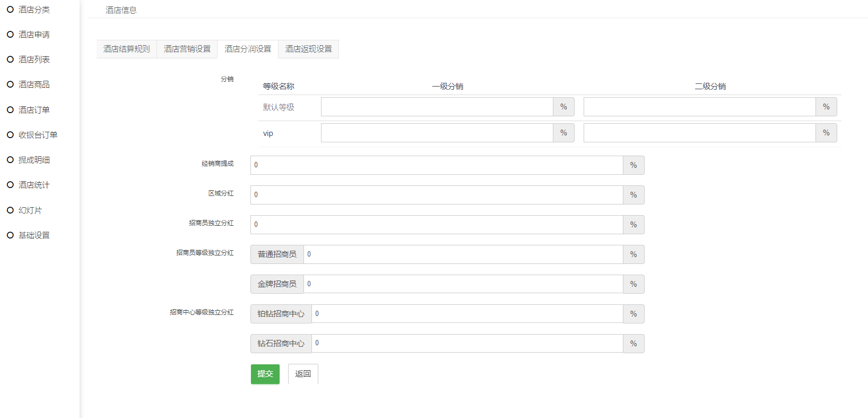
Task: Click the vip 二级分销 percentage input
Action: 699,133
